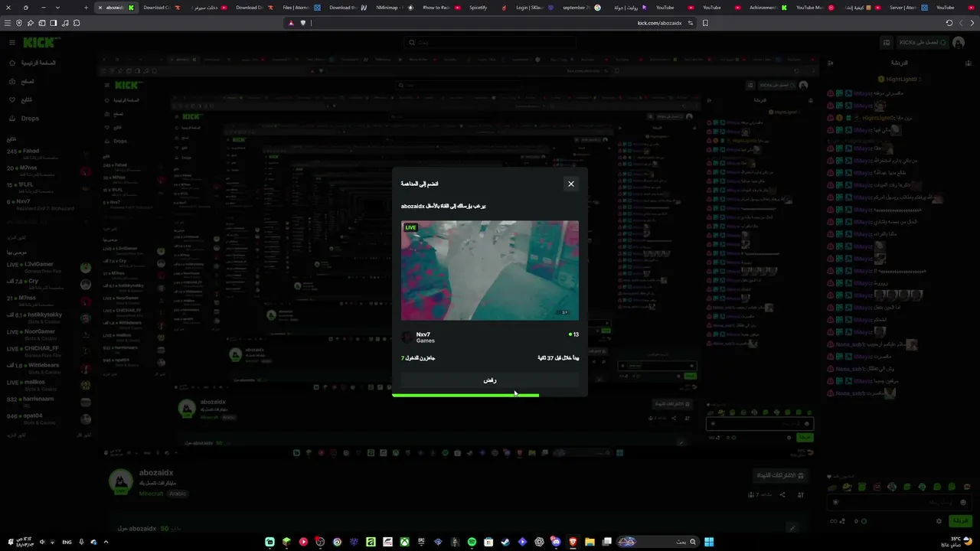
Task: Open Steam from the taskbar
Action: pos(505,542)
